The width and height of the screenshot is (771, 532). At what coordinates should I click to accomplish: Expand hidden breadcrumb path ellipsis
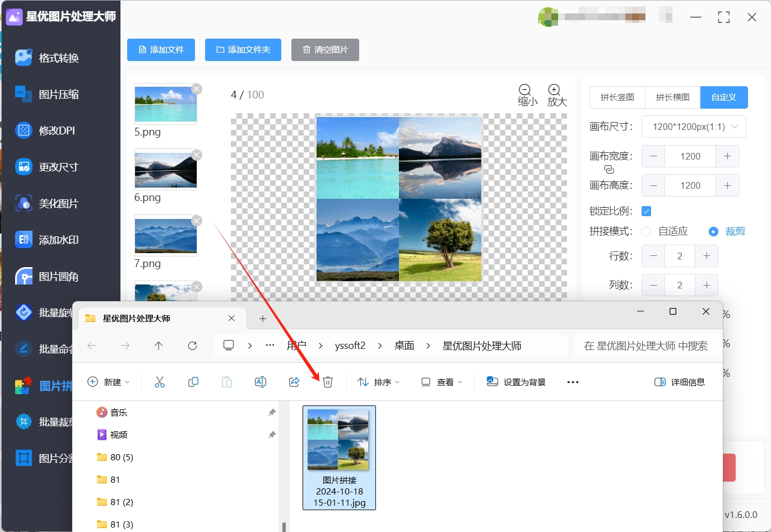point(270,346)
